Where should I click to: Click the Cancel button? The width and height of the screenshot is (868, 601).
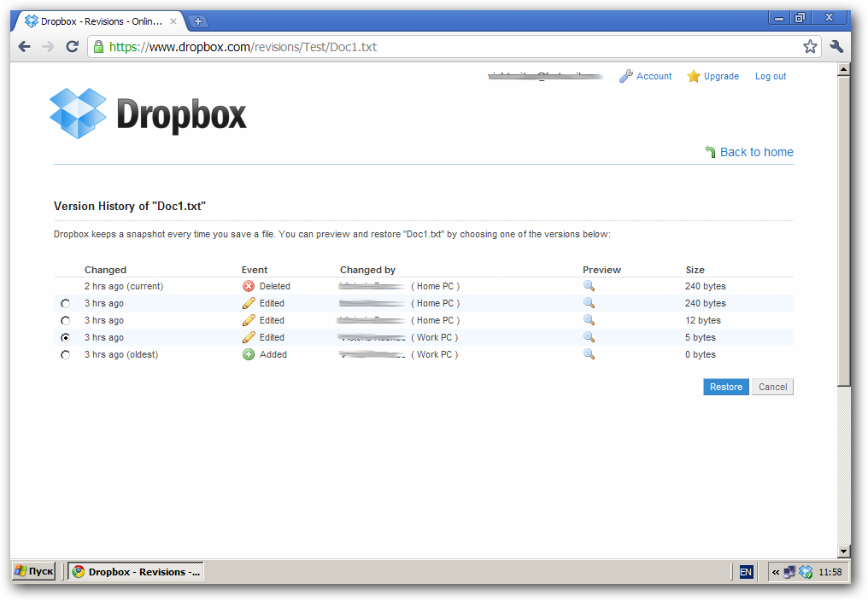(x=772, y=387)
